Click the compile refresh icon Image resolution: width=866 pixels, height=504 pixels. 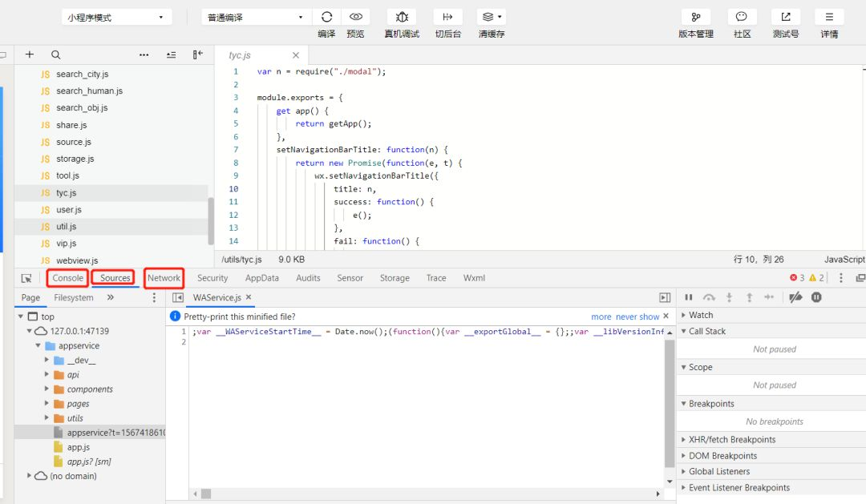326,17
